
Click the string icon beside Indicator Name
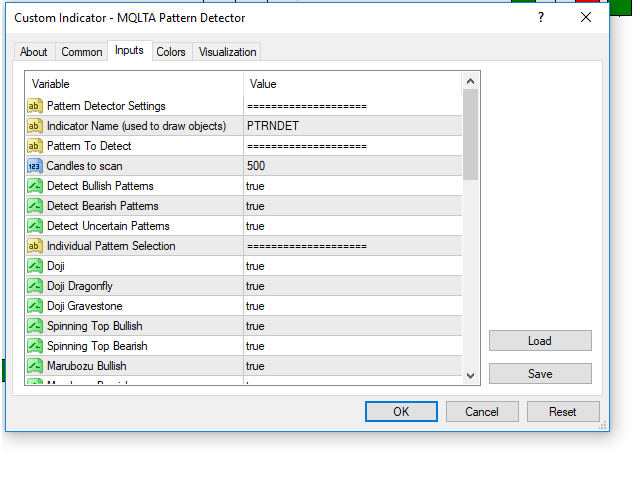point(35,126)
